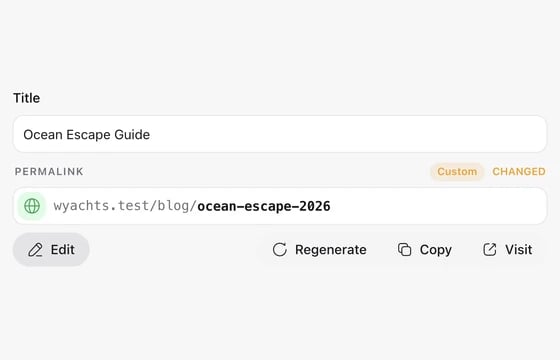Click the pencil icon on Edit button
This screenshot has height=360, width=560.
point(35,250)
